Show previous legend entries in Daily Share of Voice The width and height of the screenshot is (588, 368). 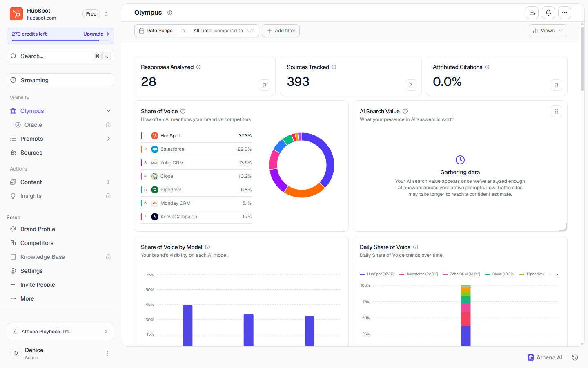(550, 274)
